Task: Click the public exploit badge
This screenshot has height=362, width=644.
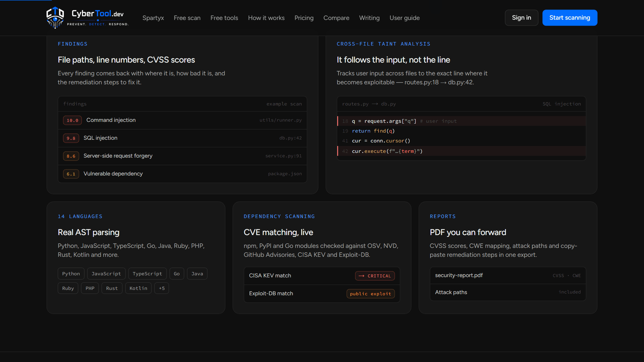Action: click(x=371, y=294)
